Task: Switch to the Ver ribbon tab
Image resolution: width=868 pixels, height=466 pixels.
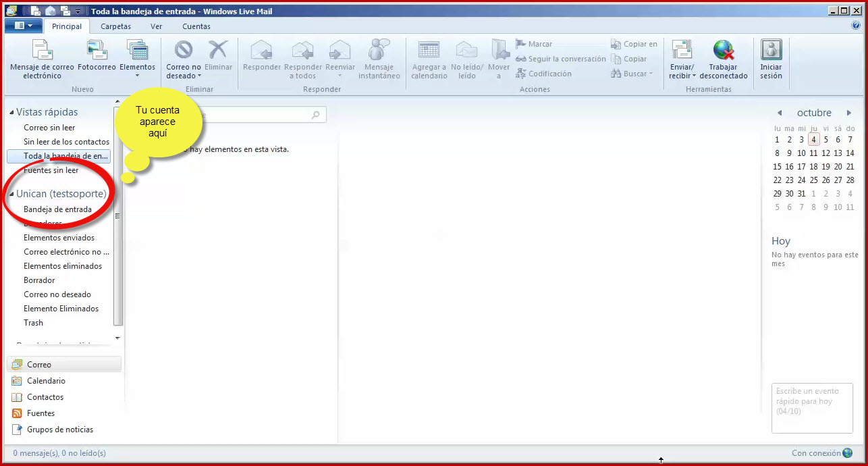Action: click(x=157, y=26)
